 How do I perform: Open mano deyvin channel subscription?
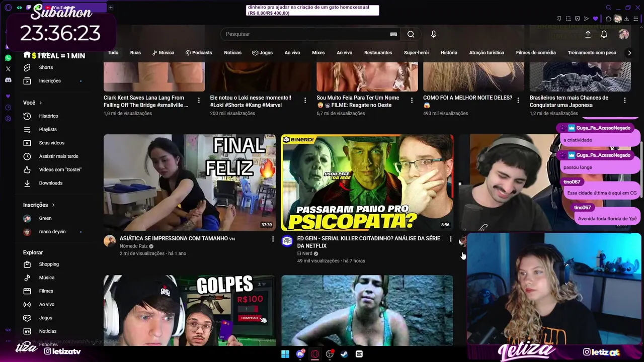click(x=53, y=232)
